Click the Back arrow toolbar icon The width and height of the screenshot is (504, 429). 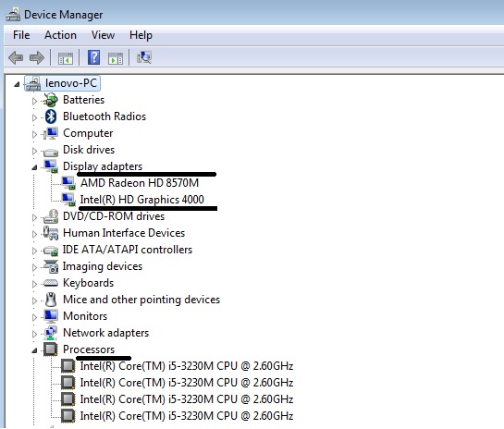[16, 58]
